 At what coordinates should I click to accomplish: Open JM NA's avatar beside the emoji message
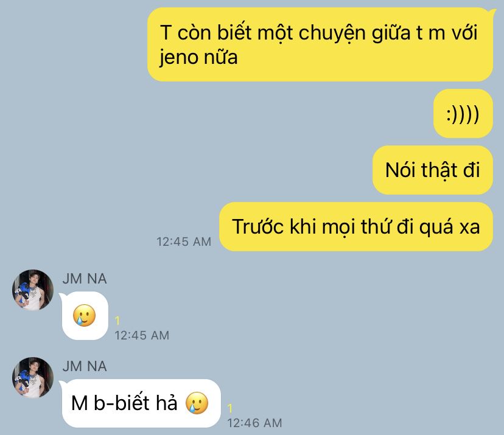pos(33,290)
